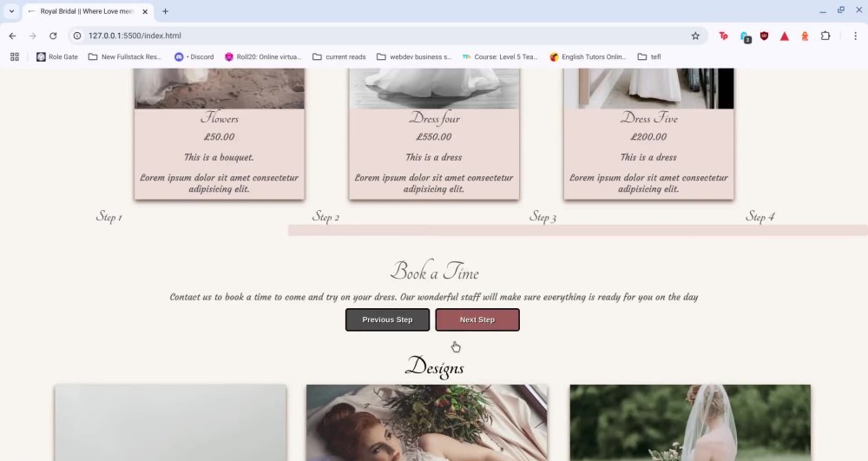Select the Flowers product card title
Screen dimensions: 868x461
pos(220,118)
